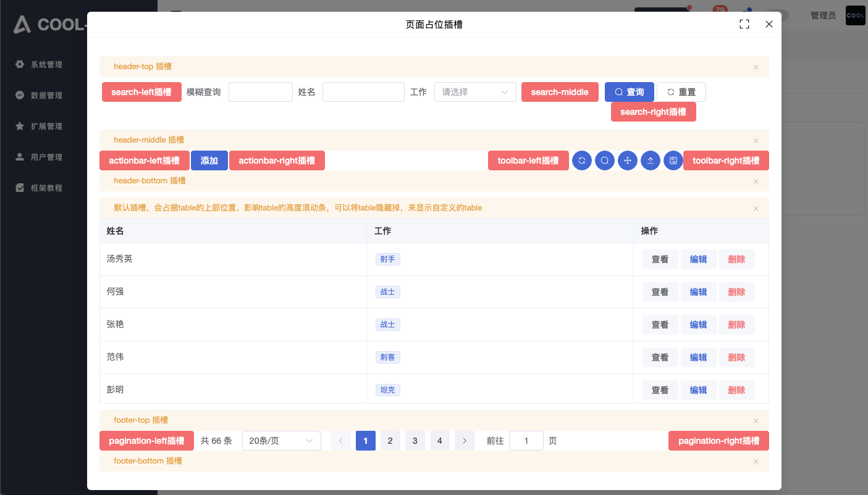The width and height of the screenshot is (868, 495).
Task: Click the 重置 reset button
Action: coord(681,92)
